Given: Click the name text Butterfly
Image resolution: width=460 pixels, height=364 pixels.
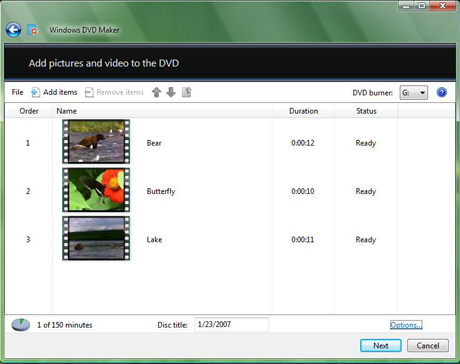Looking at the screenshot, I should 161,191.
